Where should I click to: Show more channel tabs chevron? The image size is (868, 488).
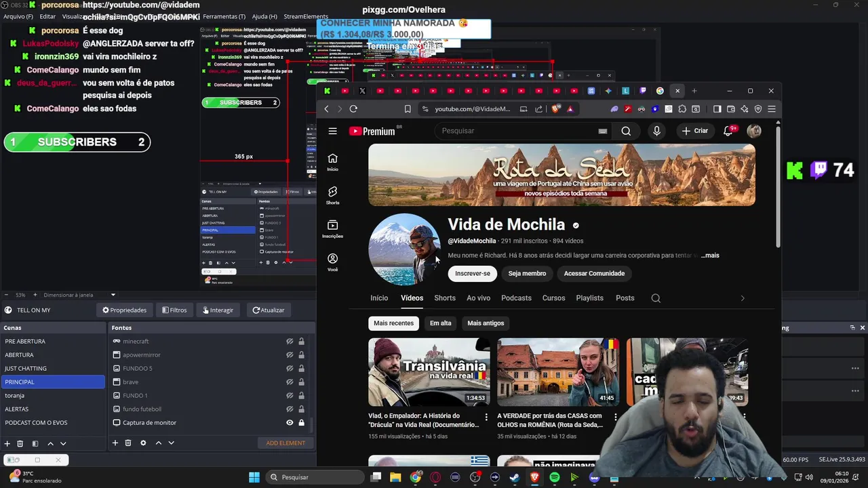click(x=743, y=298)
